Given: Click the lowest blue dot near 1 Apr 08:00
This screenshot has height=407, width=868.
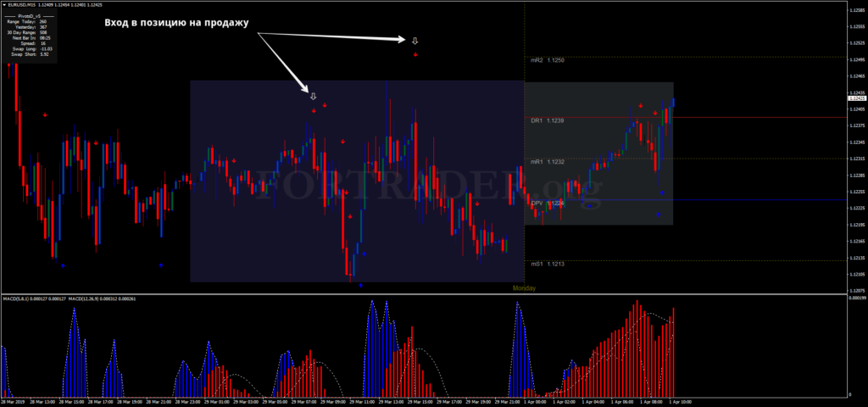Looking at the screenshot, I should tap(658, 215).
